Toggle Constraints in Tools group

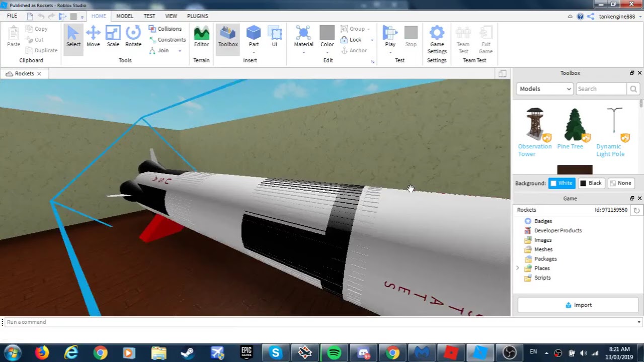click(x=167, y=40)
